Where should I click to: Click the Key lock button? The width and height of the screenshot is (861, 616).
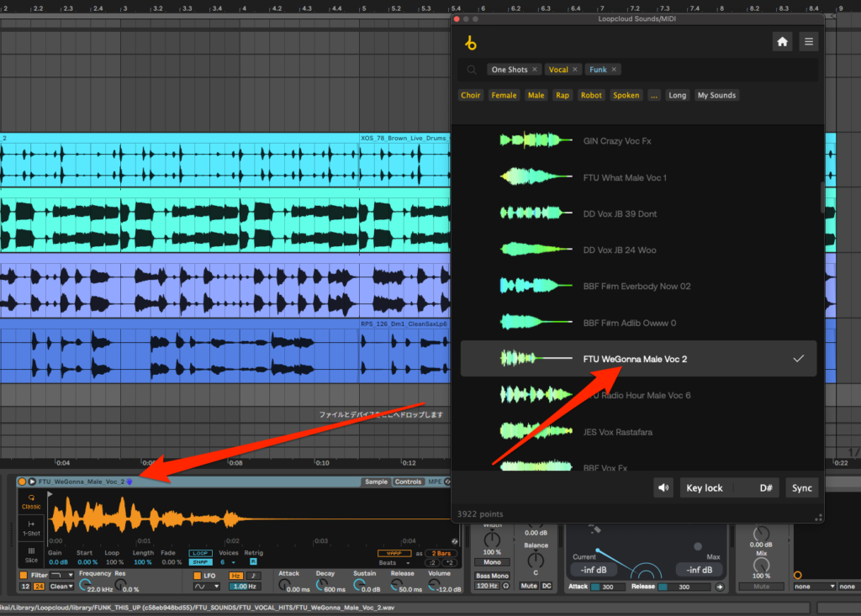pos(705,487)
